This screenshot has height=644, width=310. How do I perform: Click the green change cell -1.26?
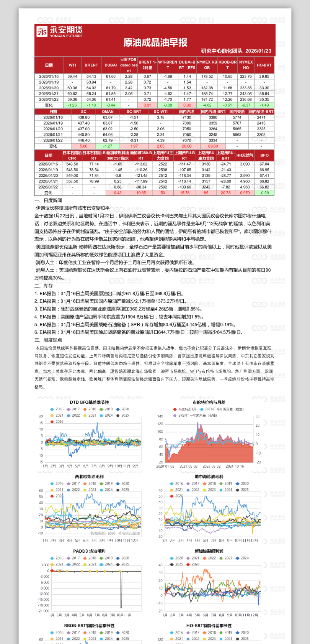72,105
